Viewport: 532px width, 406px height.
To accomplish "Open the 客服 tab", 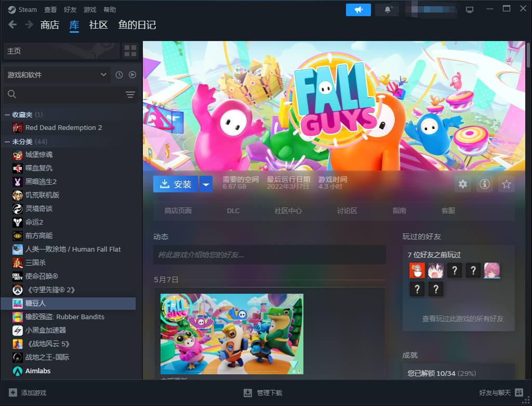I will pyautogui.click(x=448, y=211).
